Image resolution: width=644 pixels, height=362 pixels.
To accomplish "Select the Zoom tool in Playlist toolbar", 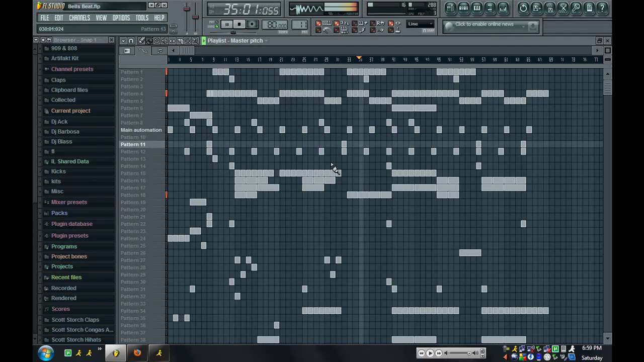I will tap(195, 41).
